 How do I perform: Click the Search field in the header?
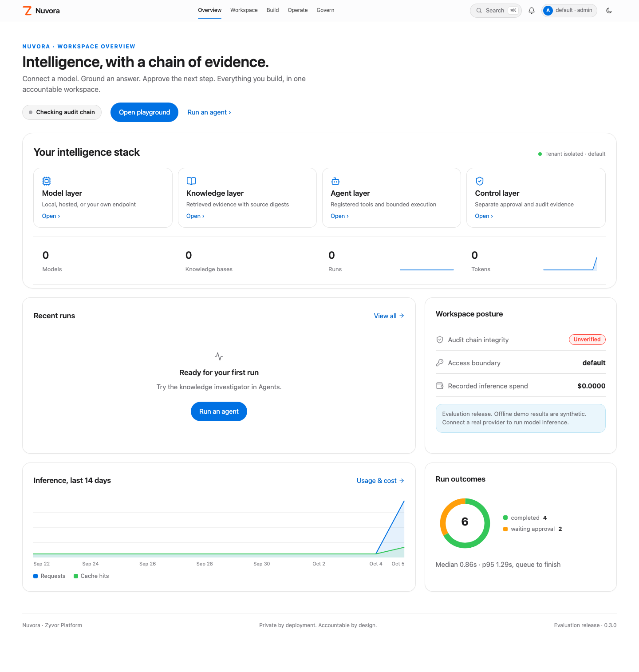pyautogui.click(x=496, y=11)
